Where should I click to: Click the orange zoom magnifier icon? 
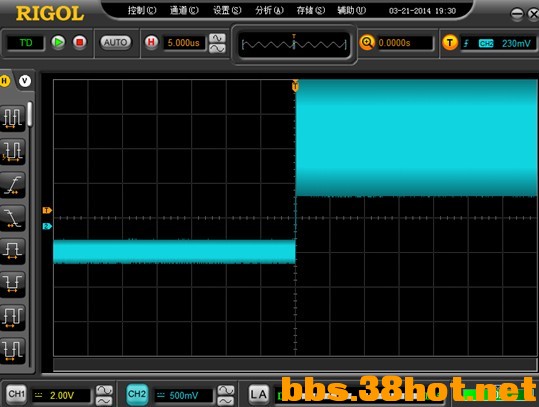tap(367, 43)
